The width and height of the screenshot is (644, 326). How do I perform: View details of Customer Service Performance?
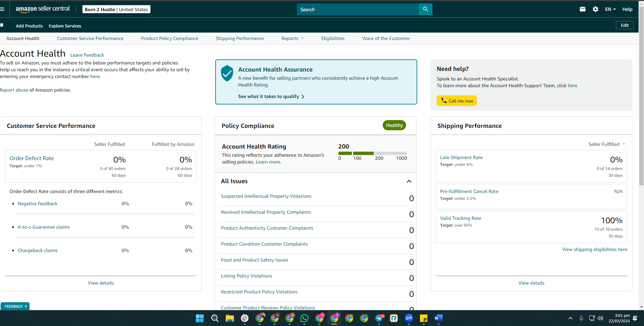[x=101, y=283]
